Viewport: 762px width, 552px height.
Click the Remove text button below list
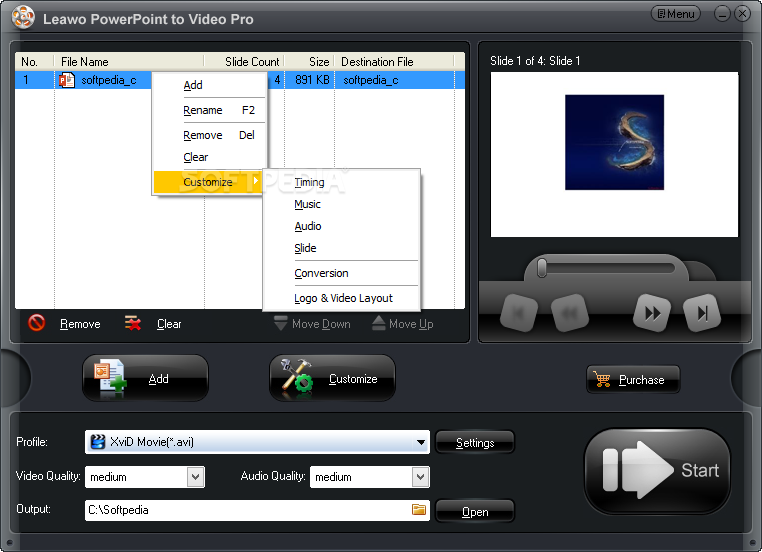[80, 324]
